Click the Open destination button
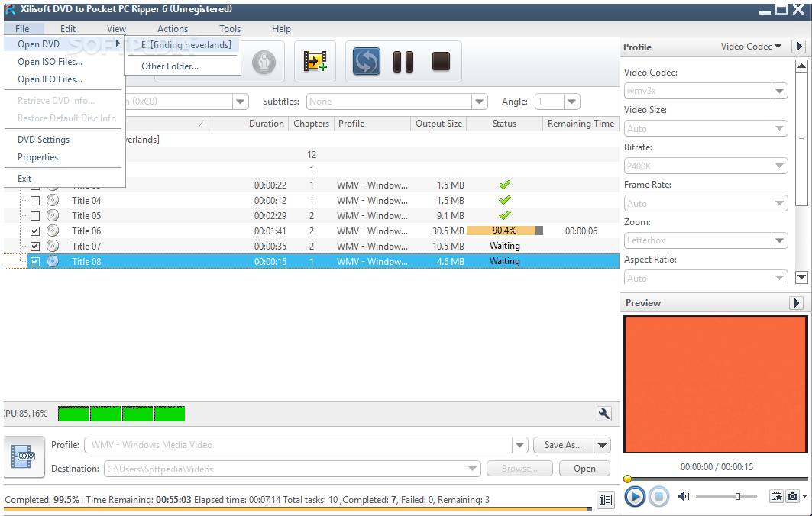Image resolution: width=812 pixels, height=516 pixels. (x=584, y=469)
